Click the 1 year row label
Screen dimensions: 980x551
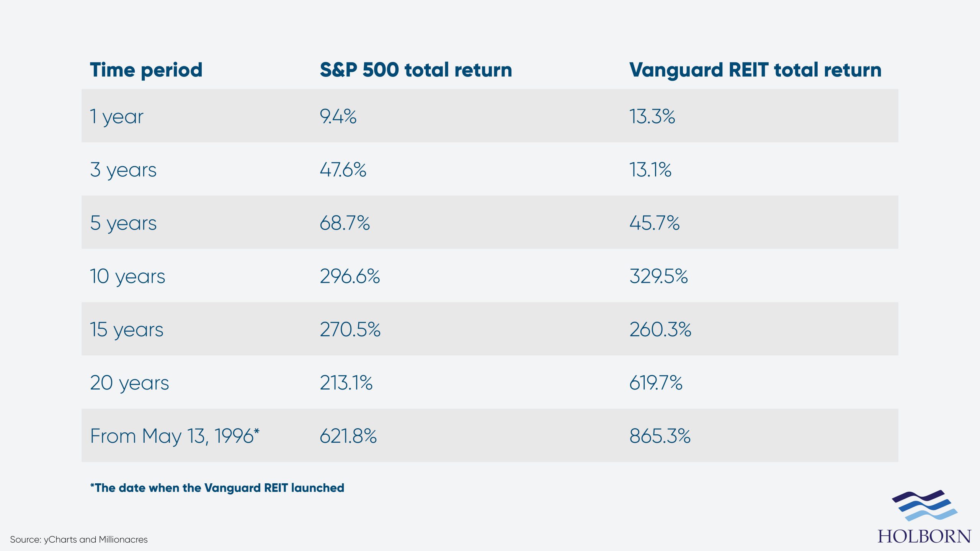117,117
